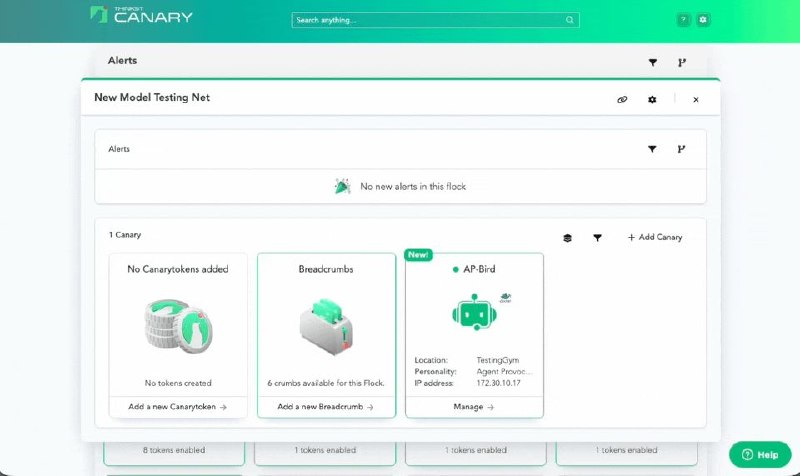Click the Canarytokens coin stack image
Screen dimensions: 800x476
178,327
